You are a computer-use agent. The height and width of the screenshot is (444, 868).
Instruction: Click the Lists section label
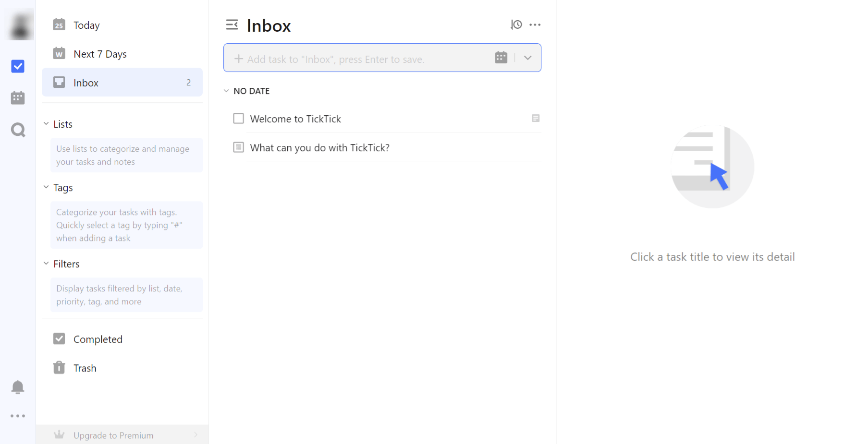[63, 124]
